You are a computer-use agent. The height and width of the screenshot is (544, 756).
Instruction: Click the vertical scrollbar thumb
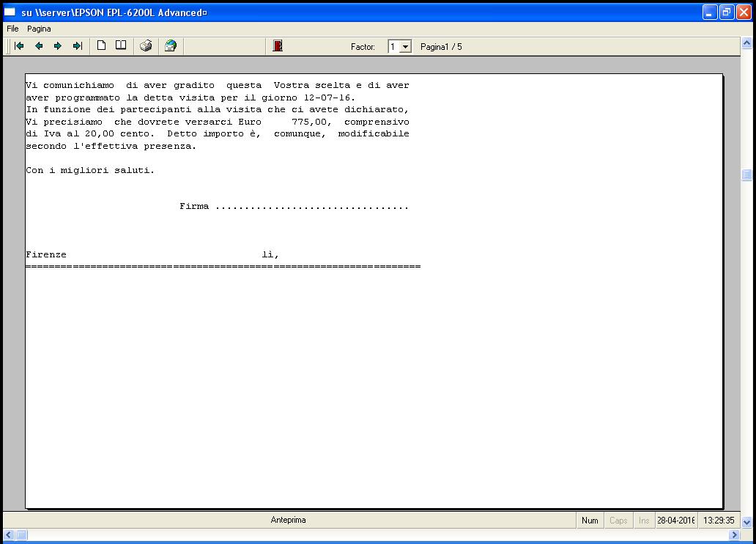pyautogui.click(x=746, y=174)
